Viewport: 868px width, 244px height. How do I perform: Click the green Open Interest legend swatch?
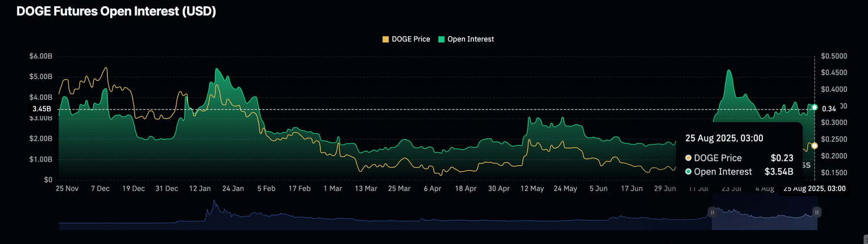tap(441, 39)
